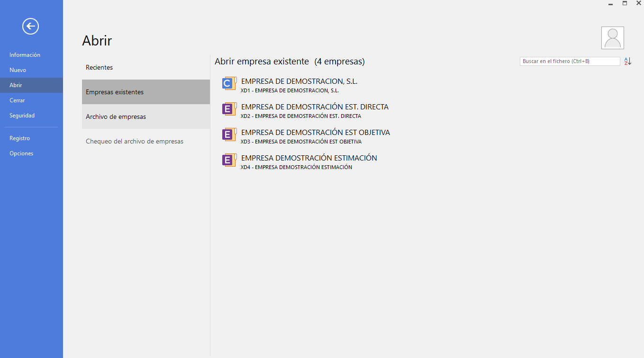The height and width of the screenshot is (358, 644).
Task: Open the Seguridad menu entry
Action: click(x=31, y=116)
